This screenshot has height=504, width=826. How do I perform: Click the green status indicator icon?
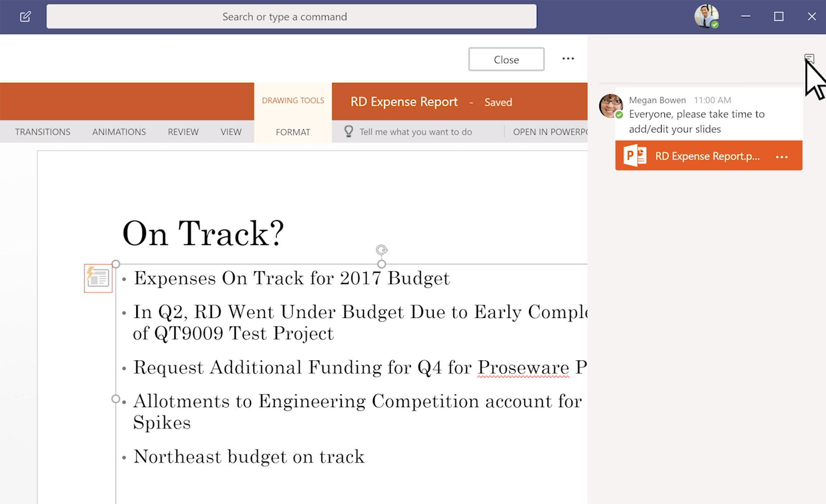click(x=715, y=24)
